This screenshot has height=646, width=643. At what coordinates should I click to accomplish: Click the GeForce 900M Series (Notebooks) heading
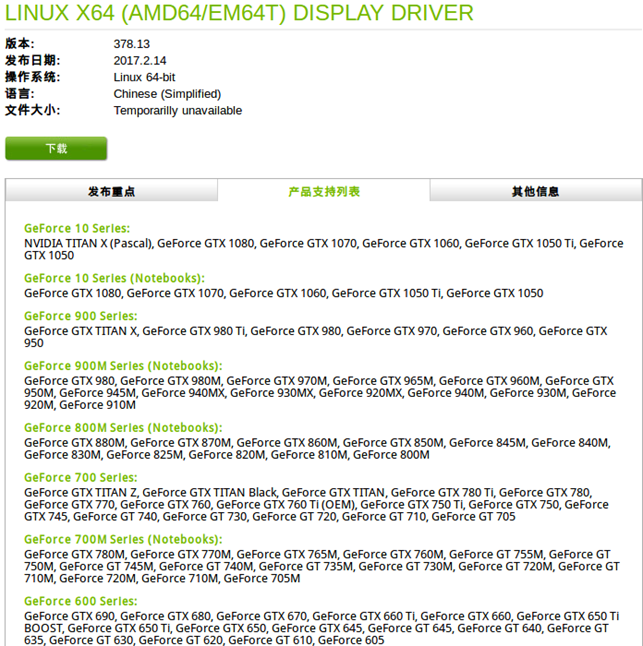(123, 366)
